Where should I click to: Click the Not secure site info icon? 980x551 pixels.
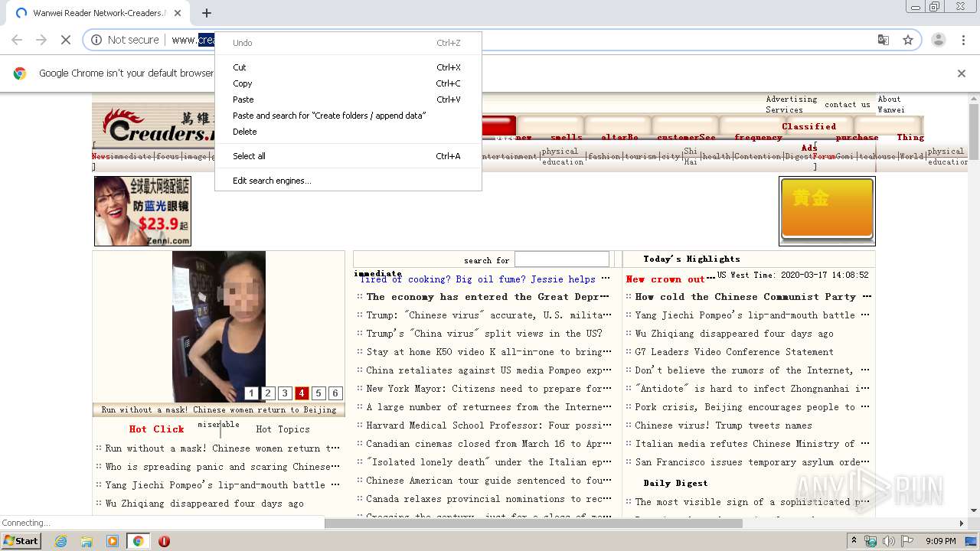(96, 40)
